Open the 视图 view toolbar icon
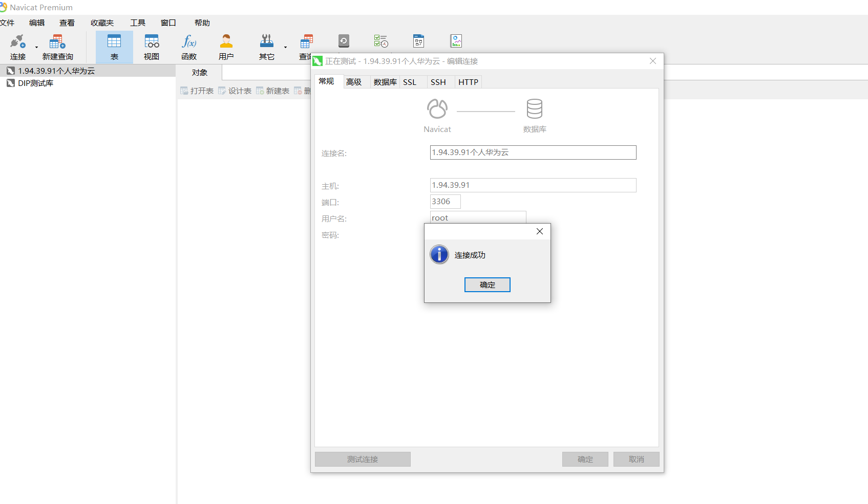The width and height of the screenshot is (868, 504). point(152,47)
